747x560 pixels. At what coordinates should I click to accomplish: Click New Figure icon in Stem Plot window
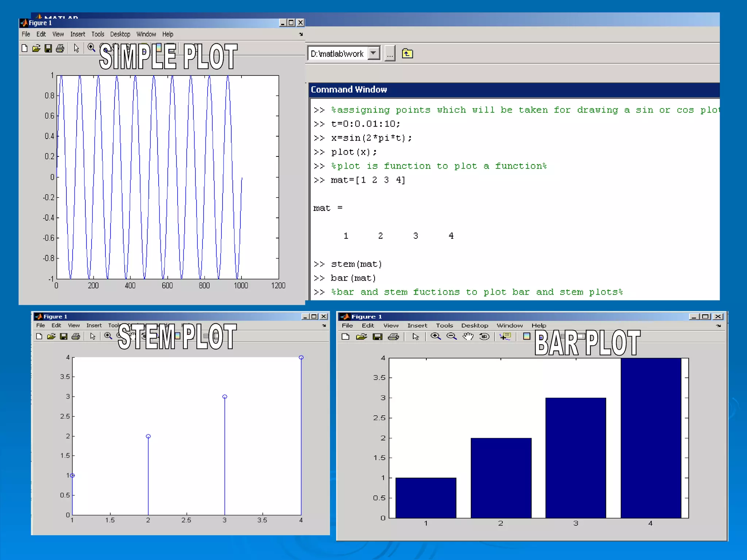click(39, 336)
